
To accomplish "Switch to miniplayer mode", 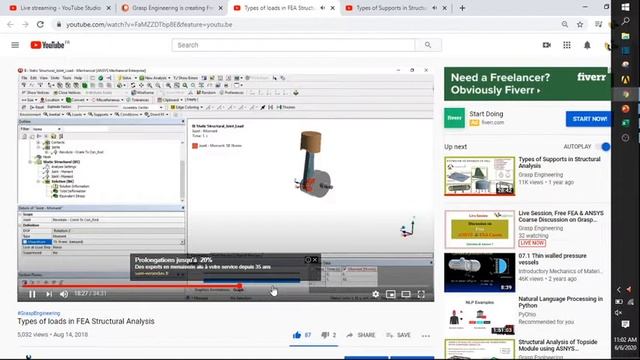I will tap(391, 294).
